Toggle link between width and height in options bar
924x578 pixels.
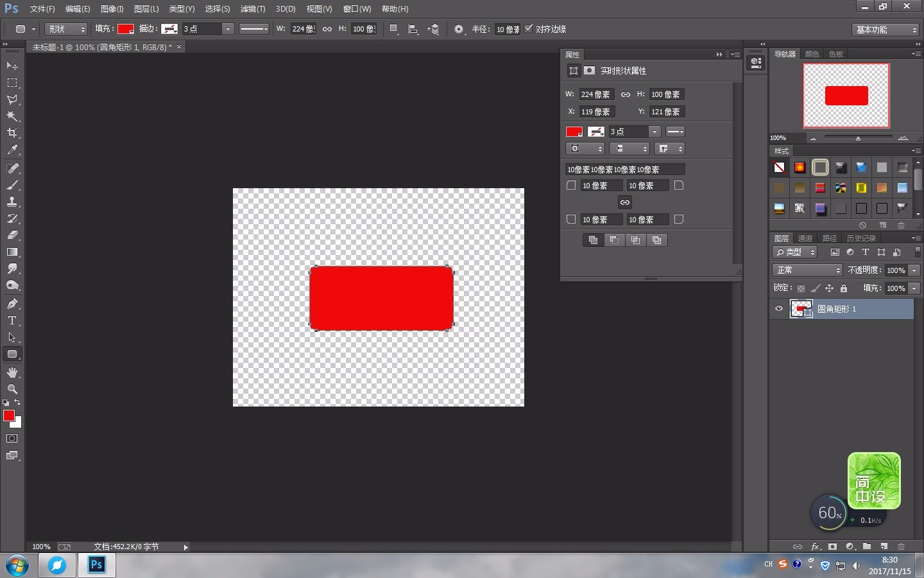coord(327,29)
